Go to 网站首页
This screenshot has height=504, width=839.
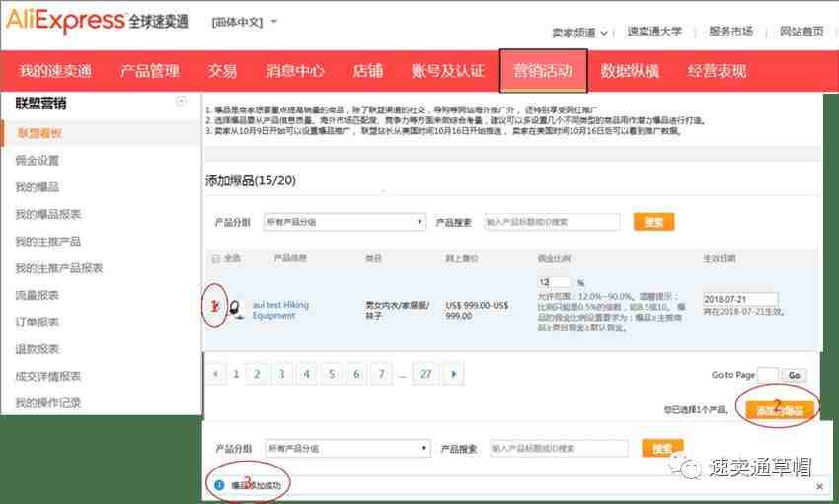(x=801, y=32)
